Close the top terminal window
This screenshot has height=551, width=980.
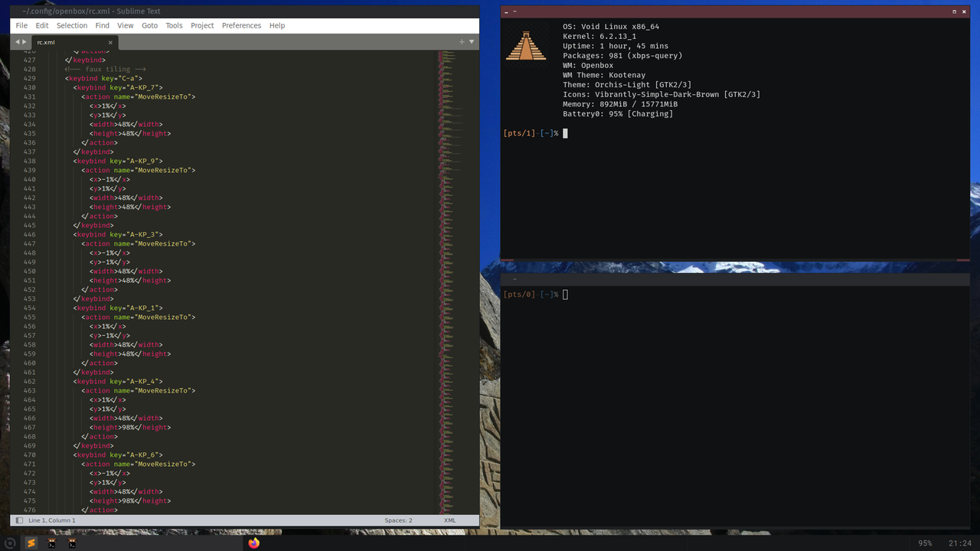(964, 11)
